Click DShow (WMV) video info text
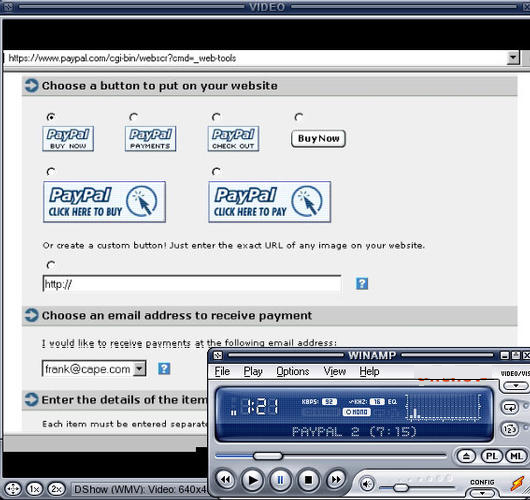This screenshot has width=530, height=500. [x=140, y=489]
